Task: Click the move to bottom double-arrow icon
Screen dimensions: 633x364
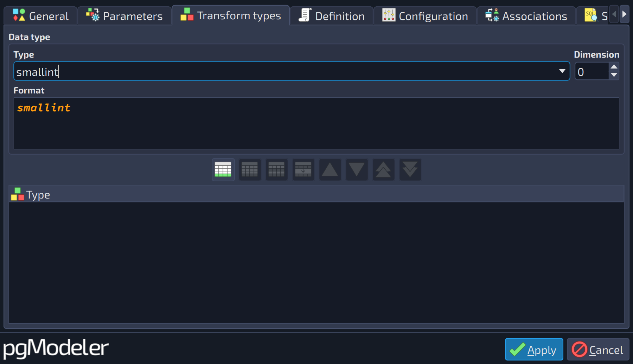Action: pyautogui.click(x=410, y=170)
